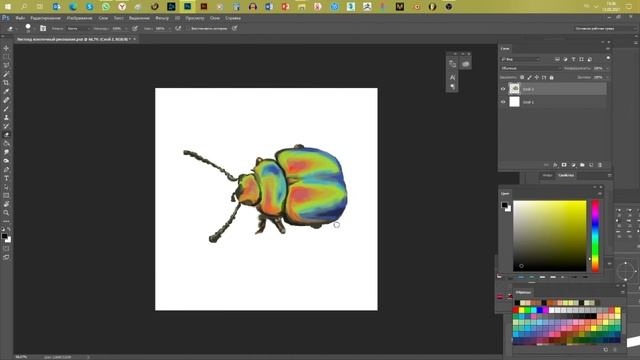
Task: Open Windows Start button
Action: click(x=7, y=7)
